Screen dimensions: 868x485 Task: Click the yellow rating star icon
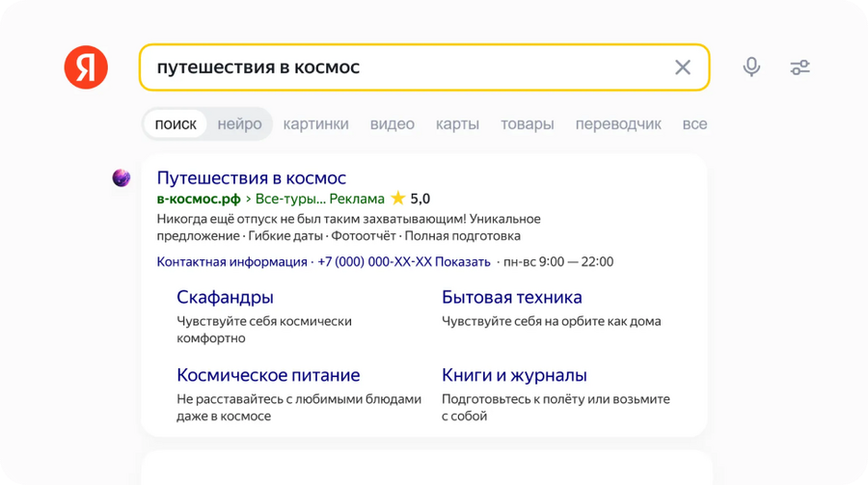tap(398, 199)
